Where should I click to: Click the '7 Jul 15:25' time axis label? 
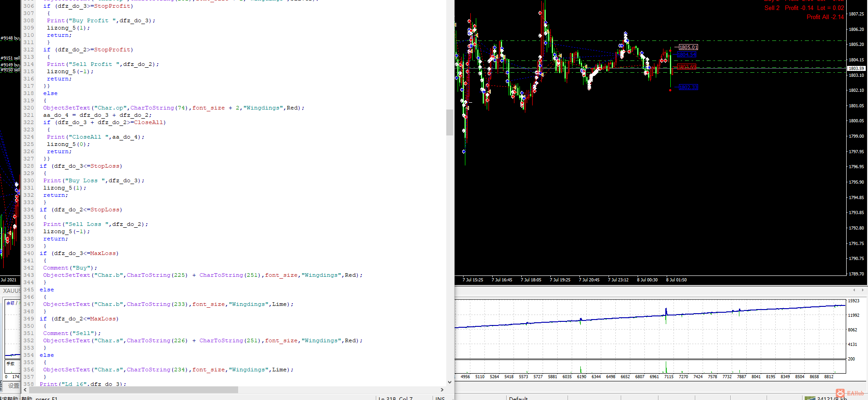473,280
